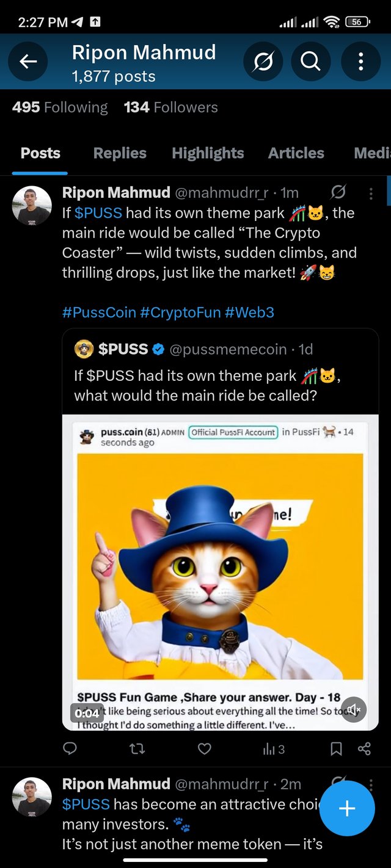391x868 pixels.
Task: Tap the search magnifier icon
Action: click(x=310, y=61)
